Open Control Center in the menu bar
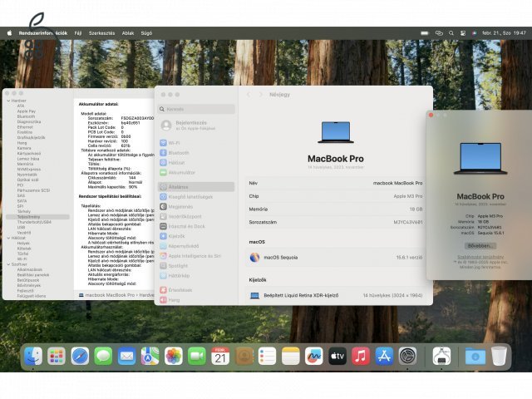The height and width of the screenshot is (399, 532). pos(463,33)
